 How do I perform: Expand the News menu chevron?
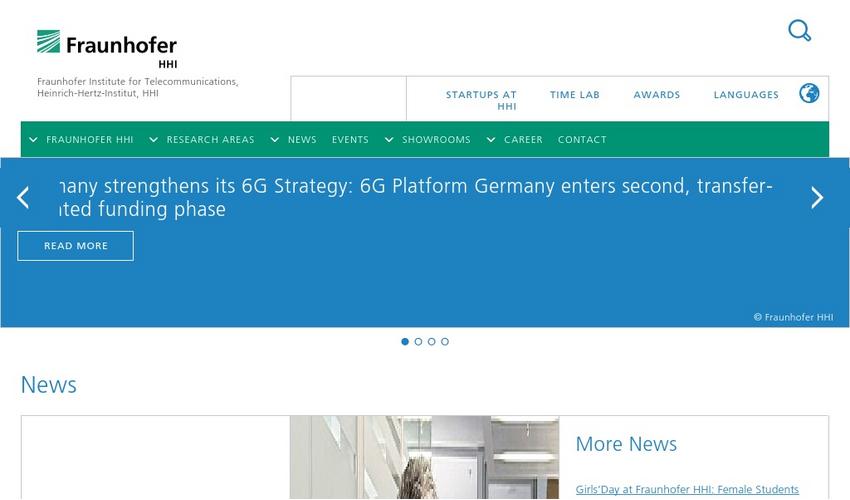(275, 139)
